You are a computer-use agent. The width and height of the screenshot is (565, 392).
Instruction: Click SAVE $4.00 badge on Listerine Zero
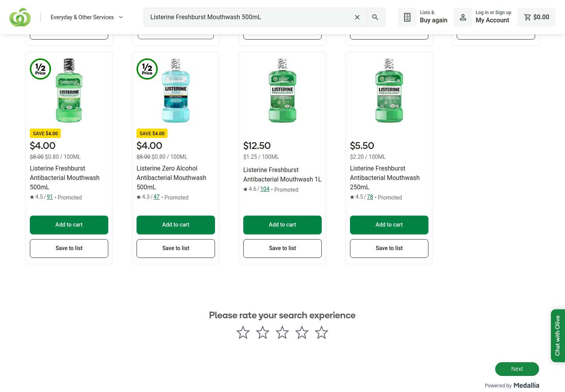point(152,133)
